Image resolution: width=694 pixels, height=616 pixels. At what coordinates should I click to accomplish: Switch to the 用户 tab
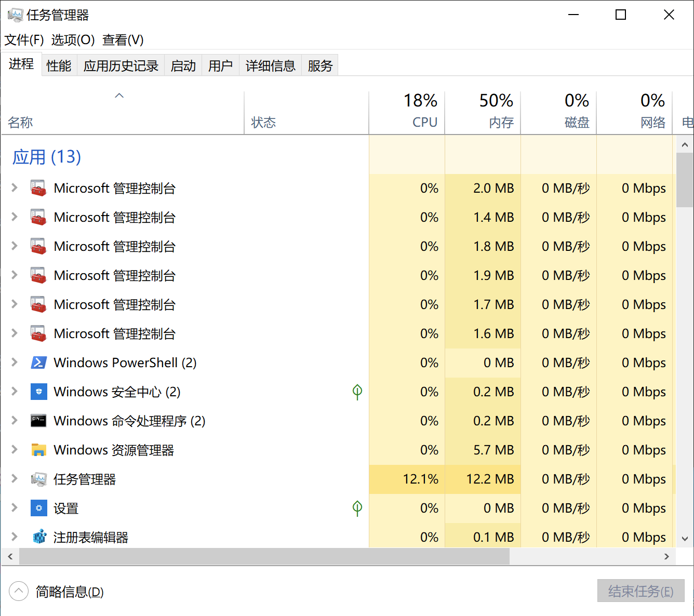point(221,65)
